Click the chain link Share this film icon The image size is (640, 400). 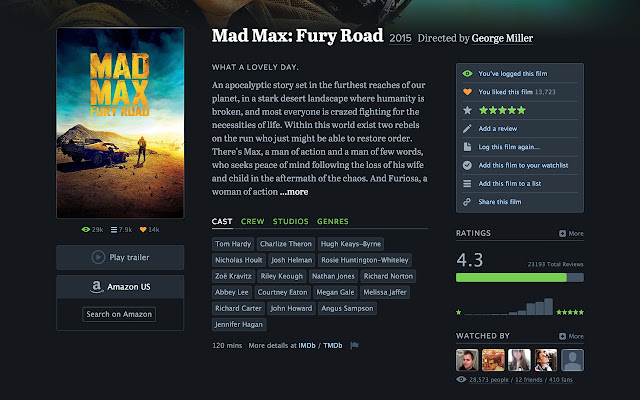tap(467, 202)
